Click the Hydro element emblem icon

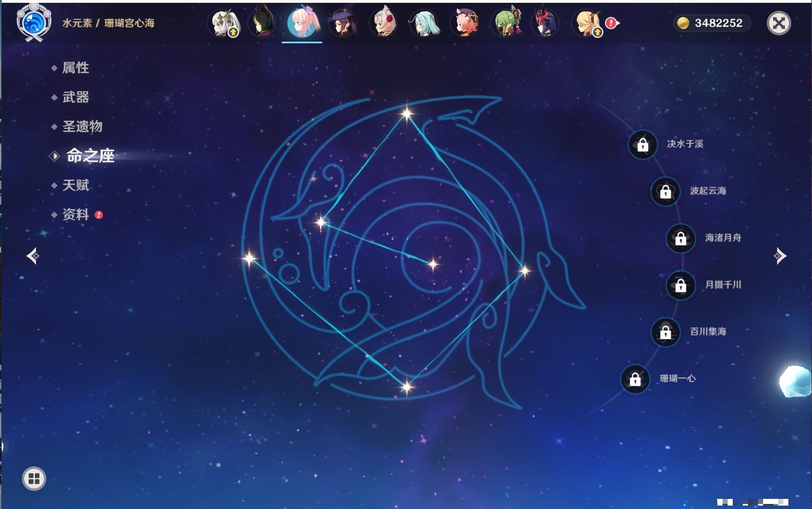pyautogui.click(x=34, y=22)
